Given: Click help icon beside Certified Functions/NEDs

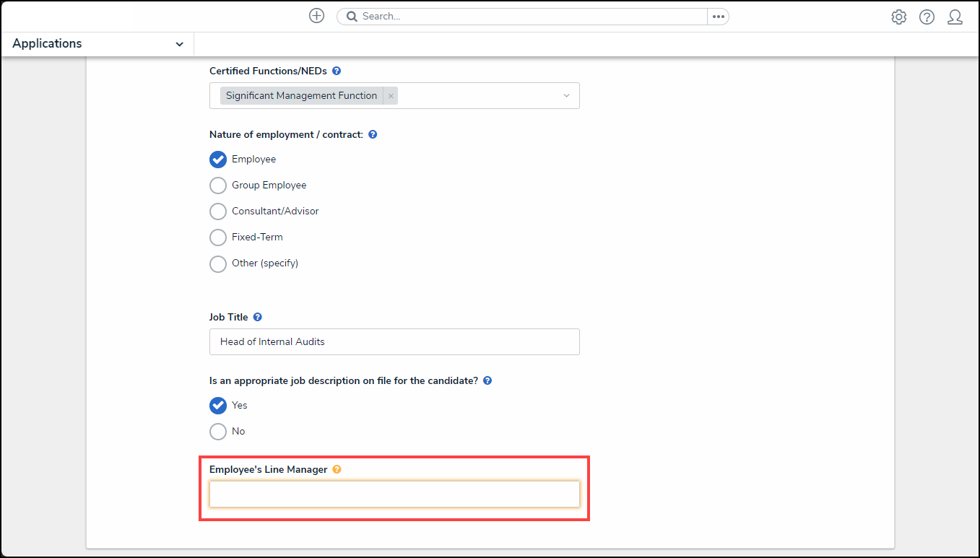Looking at the screenshot, I should tap(337, 71).
